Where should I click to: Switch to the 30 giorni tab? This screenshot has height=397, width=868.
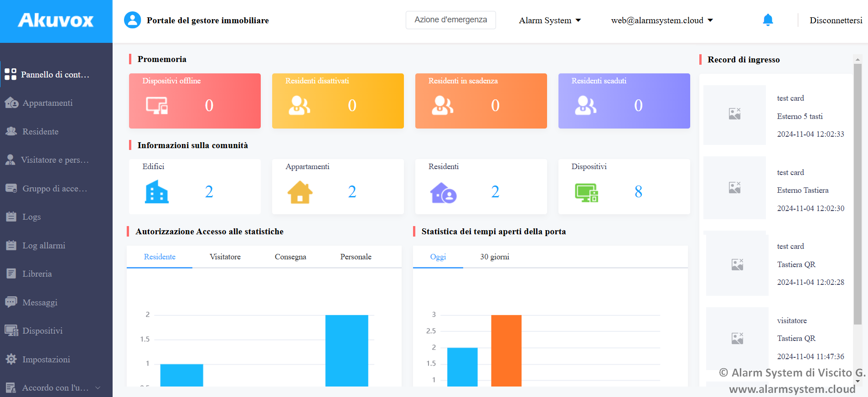tap(495, 257)
